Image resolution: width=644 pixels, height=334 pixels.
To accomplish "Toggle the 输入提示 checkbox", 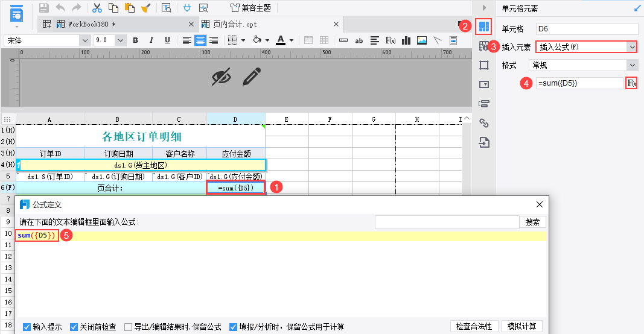I will click(x=27, y=327).
